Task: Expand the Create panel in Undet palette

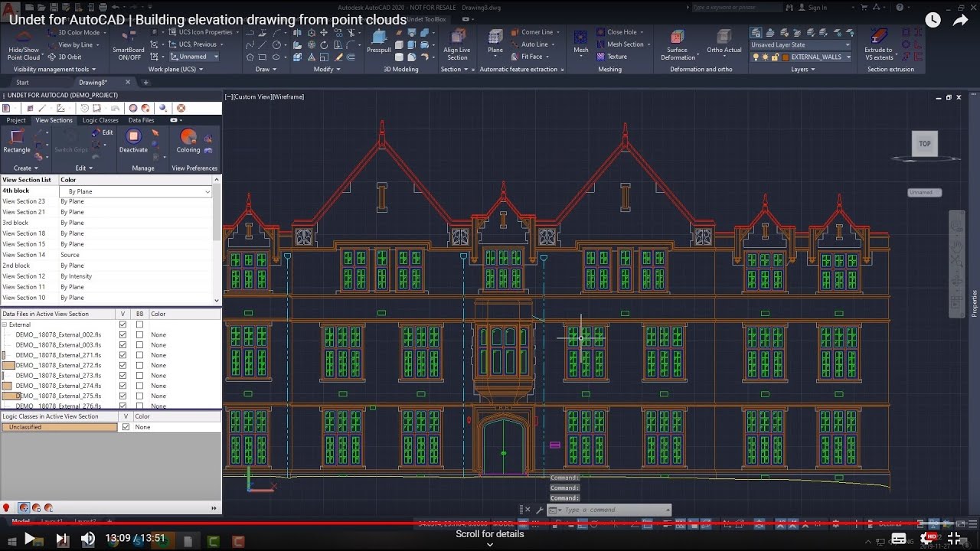Action: pos(25,168)
